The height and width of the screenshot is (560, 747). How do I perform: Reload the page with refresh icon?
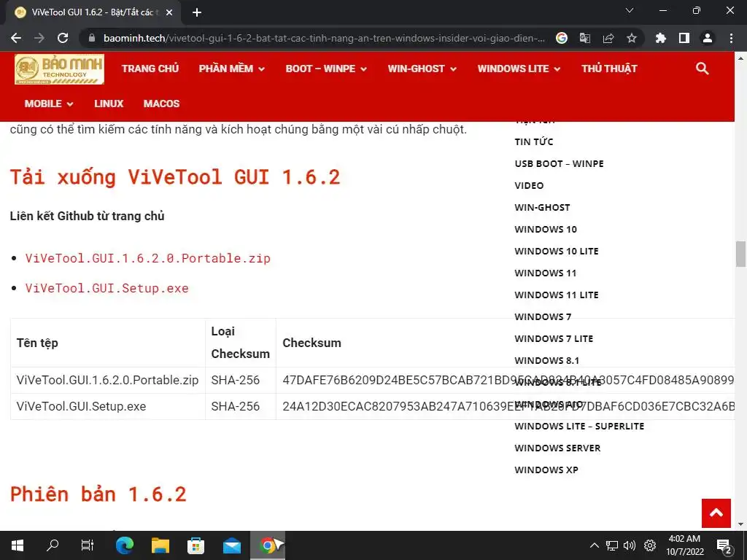coord(63,38)
